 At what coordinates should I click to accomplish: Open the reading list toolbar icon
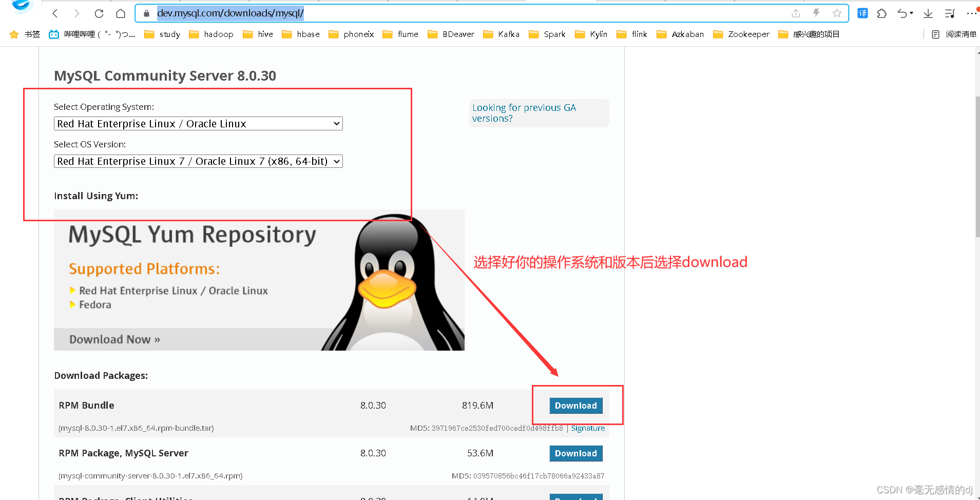[950, 13]
